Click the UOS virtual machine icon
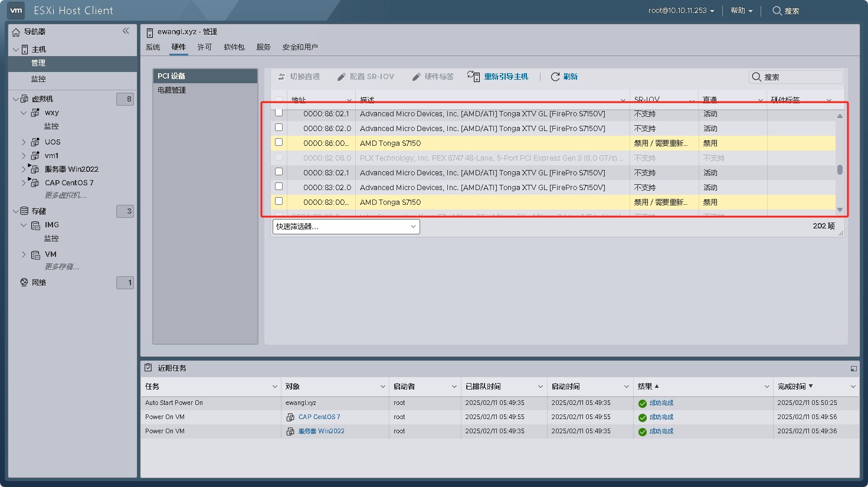The height and width of the screenshot is (487, 868). pyautogui.click(x=35, y=142)
